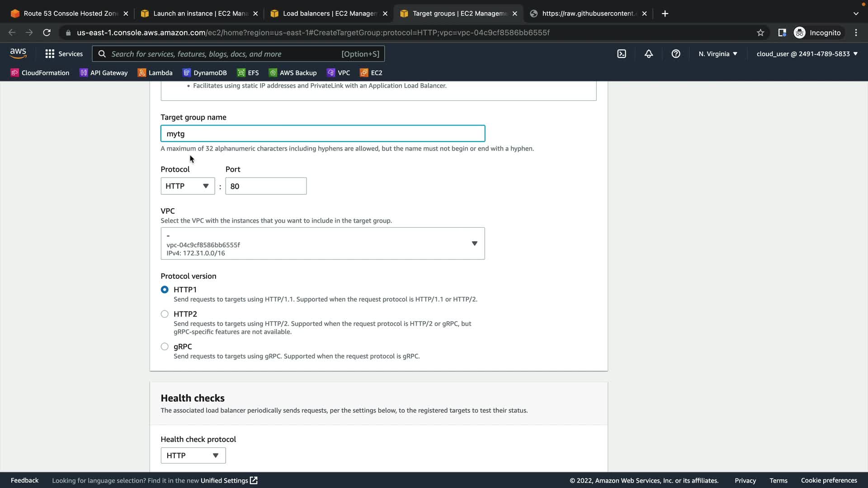868x488 pixels.
Task: Expand the VPC selection dropdown
Action: tap(322, 244)
